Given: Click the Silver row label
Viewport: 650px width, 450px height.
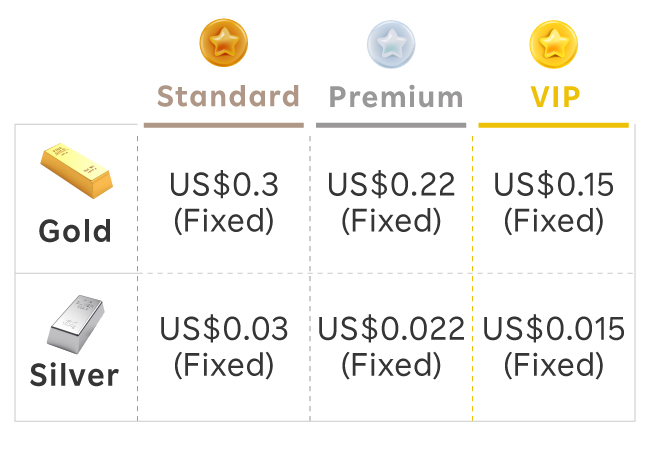Looking at the screenshot, I should [74, 376].
